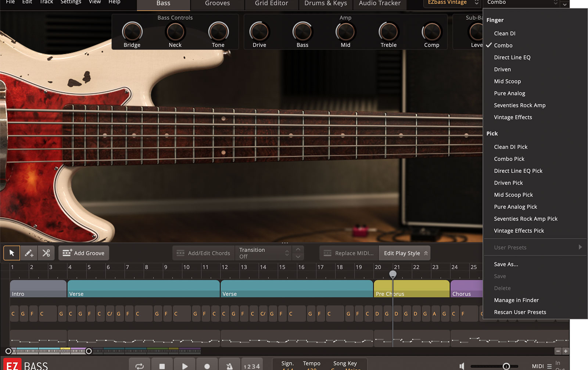Zoom in the timeline with plus
588x370 pixels.
pyautogui.click(x=566, y=351)
